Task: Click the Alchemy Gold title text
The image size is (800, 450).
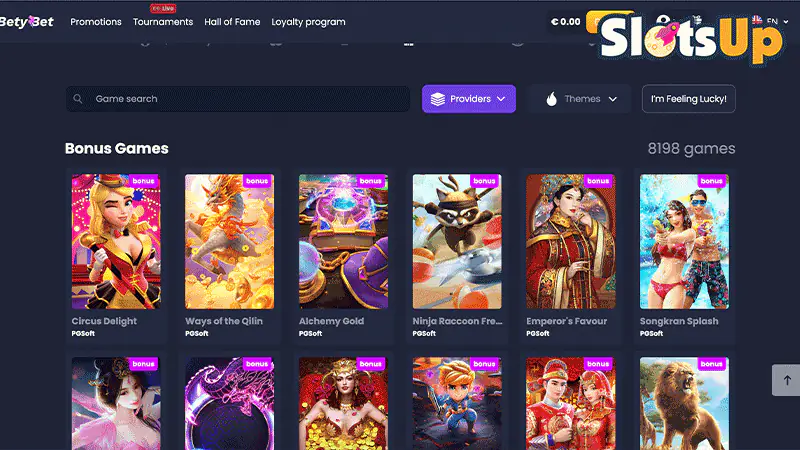Action: tap(332, 321)
